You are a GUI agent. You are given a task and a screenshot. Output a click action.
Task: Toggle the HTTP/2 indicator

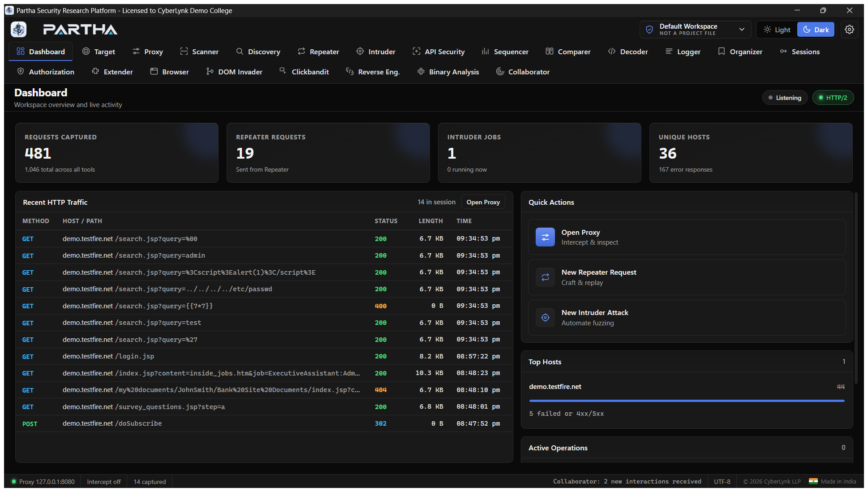coord(833,98)
